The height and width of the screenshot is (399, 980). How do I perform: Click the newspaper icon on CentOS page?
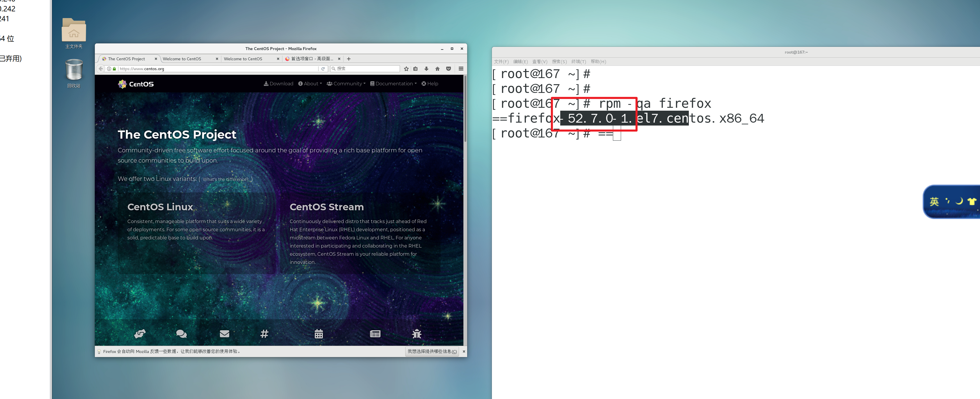375,334
